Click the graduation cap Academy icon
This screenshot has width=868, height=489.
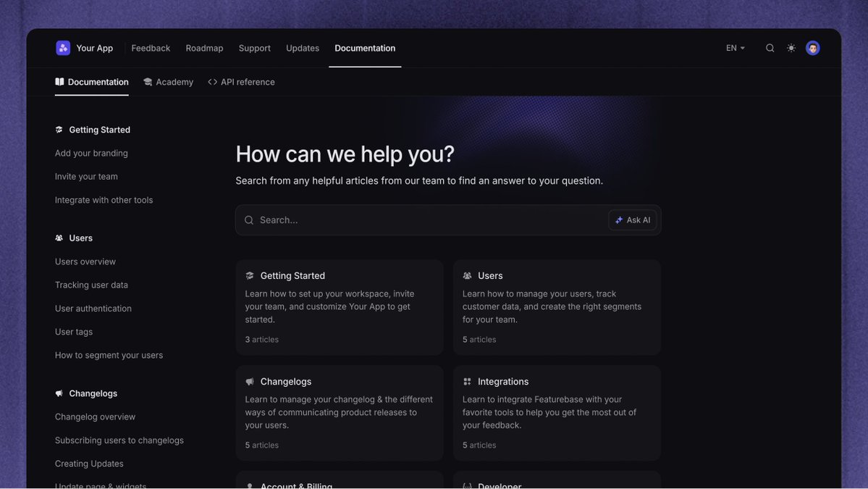pyautogui.click(x=147, y=82)
